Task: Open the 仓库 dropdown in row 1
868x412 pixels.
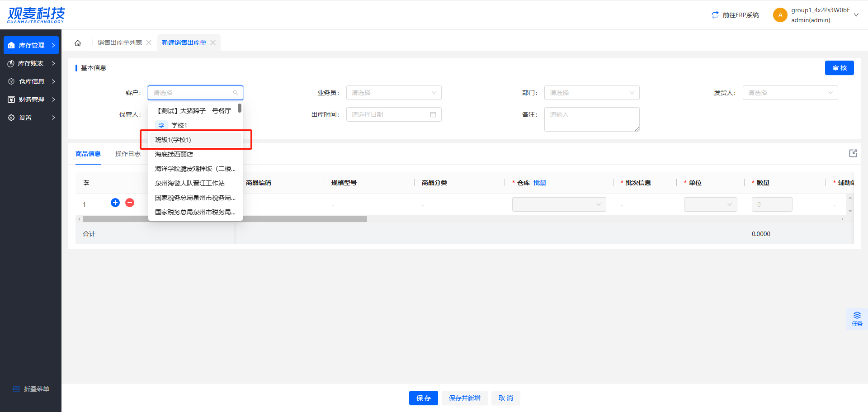Action: [x=559, y=204]
